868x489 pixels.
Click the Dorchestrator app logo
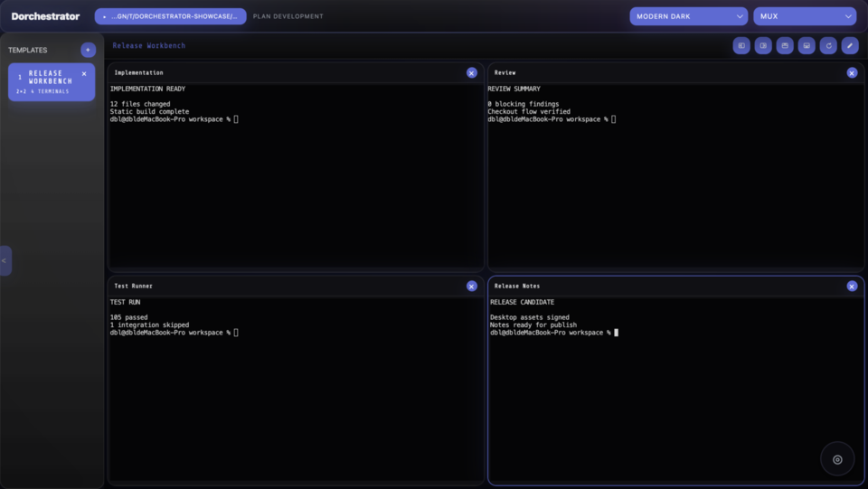(x=45, y=16)
